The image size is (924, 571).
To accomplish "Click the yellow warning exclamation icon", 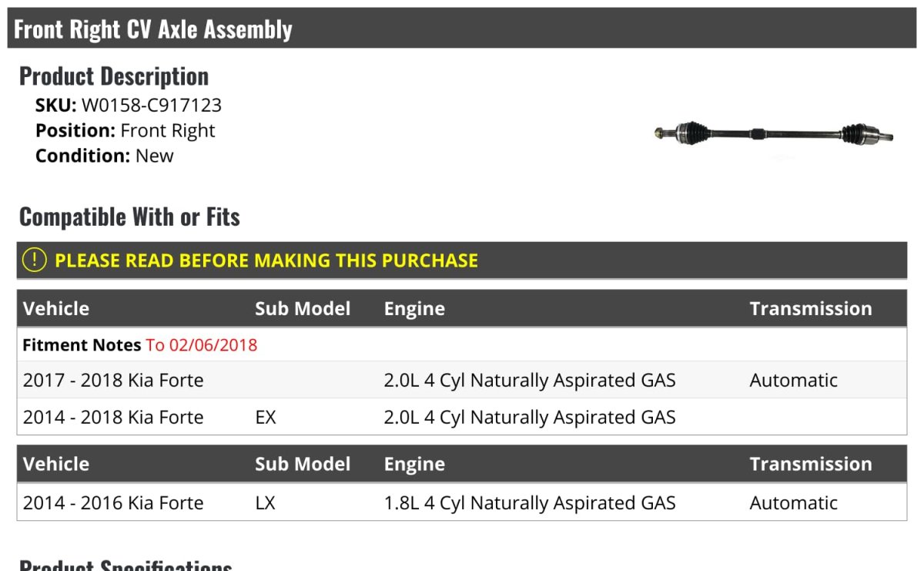I will pyautogui.click(x=35, y=260).
